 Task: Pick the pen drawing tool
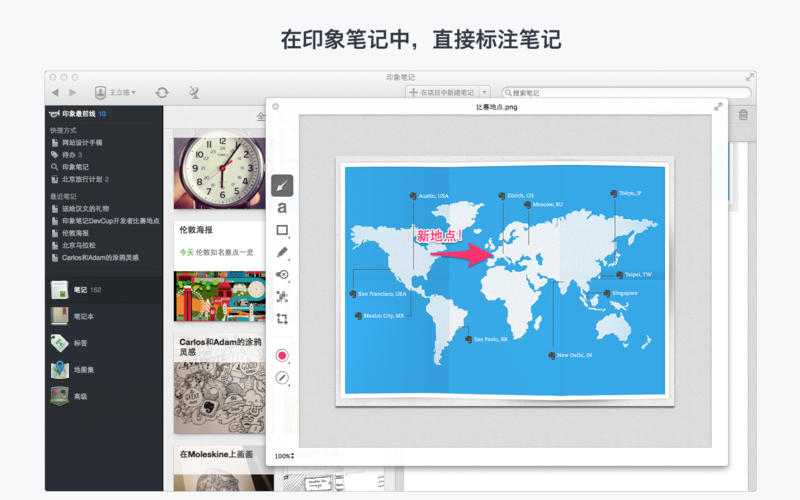tap(282, 252)
